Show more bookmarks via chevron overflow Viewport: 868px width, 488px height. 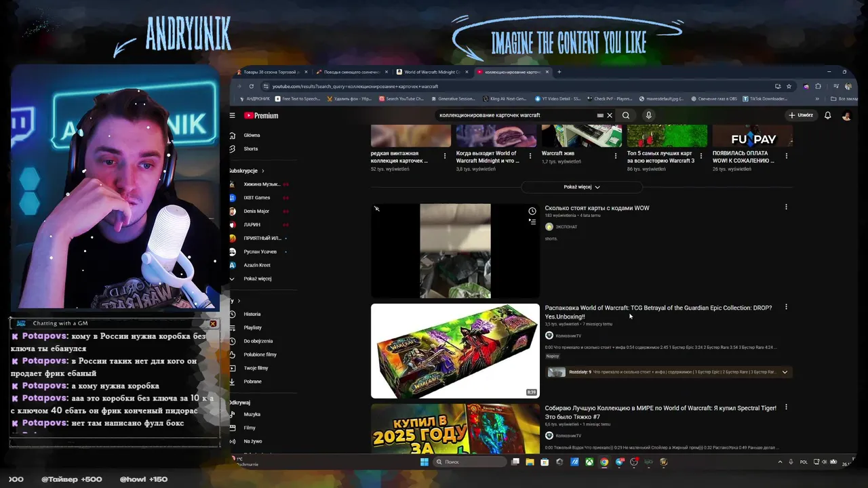point(817,99)
